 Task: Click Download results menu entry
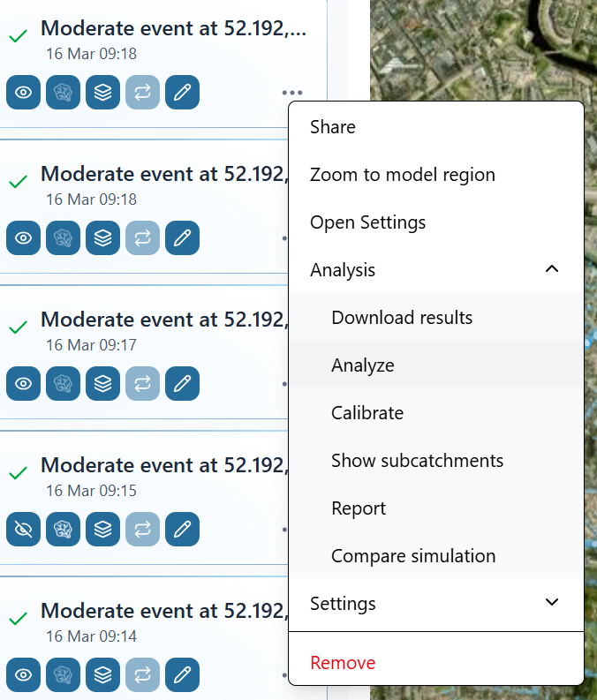point(402,318)
